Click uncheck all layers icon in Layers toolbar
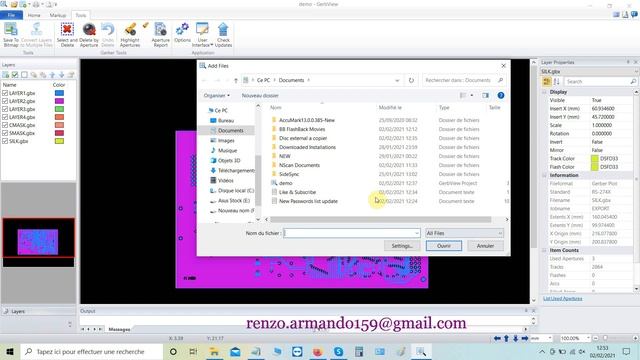Viewport: 640px width, 360px height. pyautogui.click(x=24, y=75)
